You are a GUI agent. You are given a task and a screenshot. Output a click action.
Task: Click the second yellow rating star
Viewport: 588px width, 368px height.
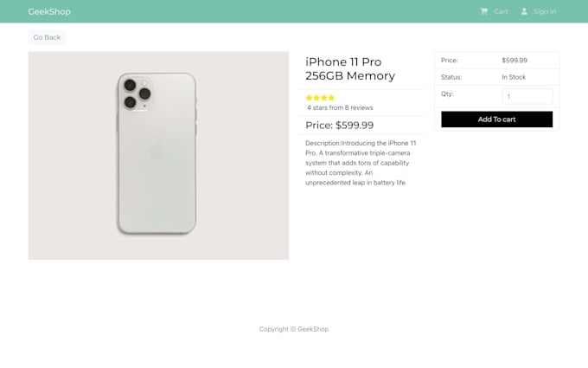pyautogui.click(x=316, y=98)
